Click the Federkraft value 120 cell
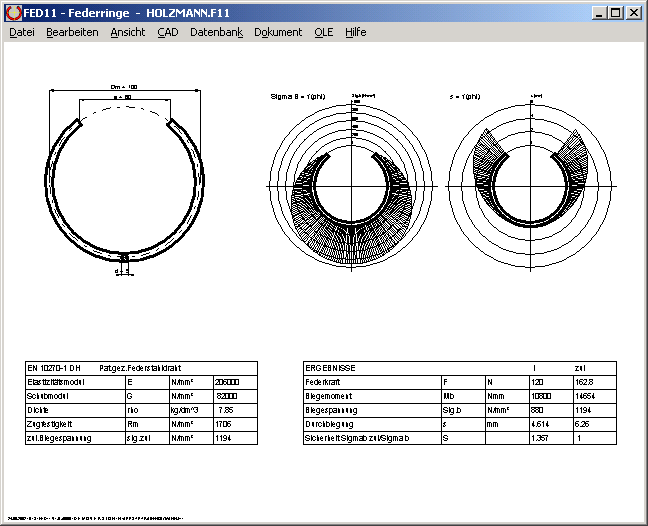The height and width of the screenshot is (526, 648). [538, 382]
